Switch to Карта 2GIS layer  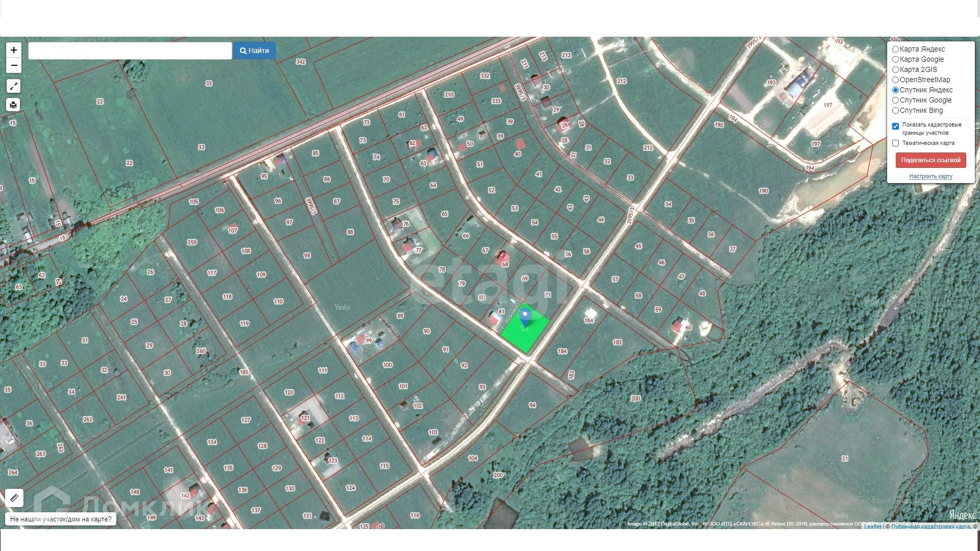(895, 70)
